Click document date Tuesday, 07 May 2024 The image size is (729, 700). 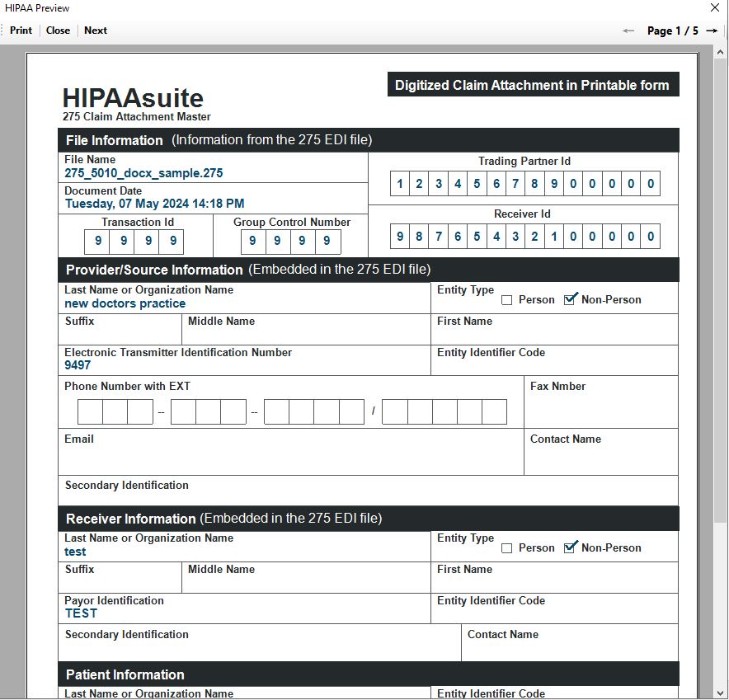[154, 204]
